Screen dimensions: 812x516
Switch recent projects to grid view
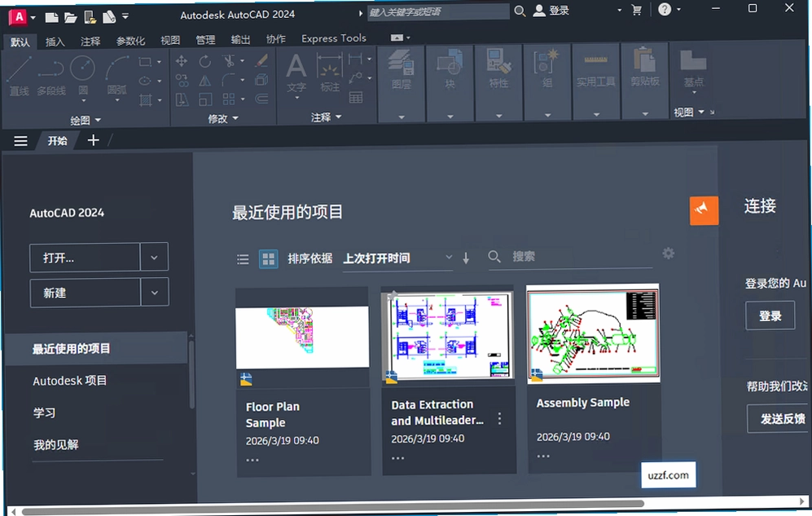[268, 258]
